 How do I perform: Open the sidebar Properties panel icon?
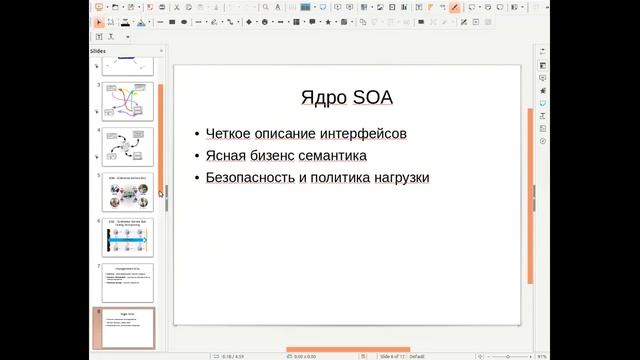(x=542, y=65)
